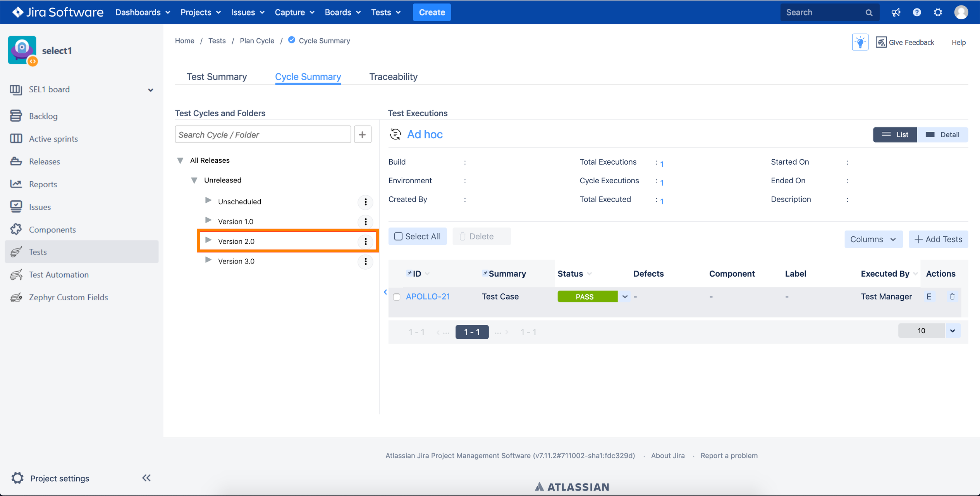Viewport: 980px width, 496px height.
Task: Expand the Version 3.0 folder
Action: pyautogui.click(x=208, y=260)
